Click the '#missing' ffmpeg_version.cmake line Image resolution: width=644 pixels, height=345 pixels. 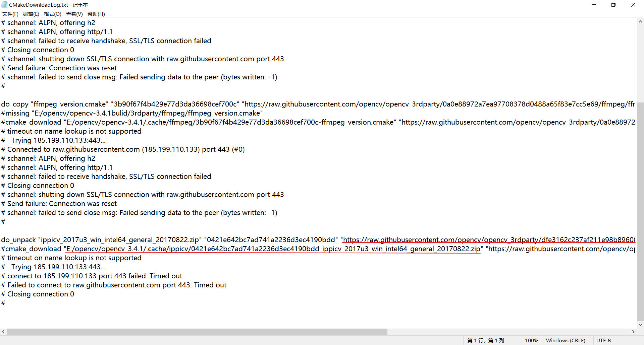tap(132, 113)
